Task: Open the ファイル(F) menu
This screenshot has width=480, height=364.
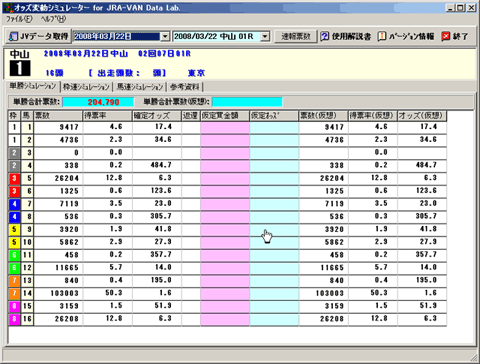Action: (19, 19)
